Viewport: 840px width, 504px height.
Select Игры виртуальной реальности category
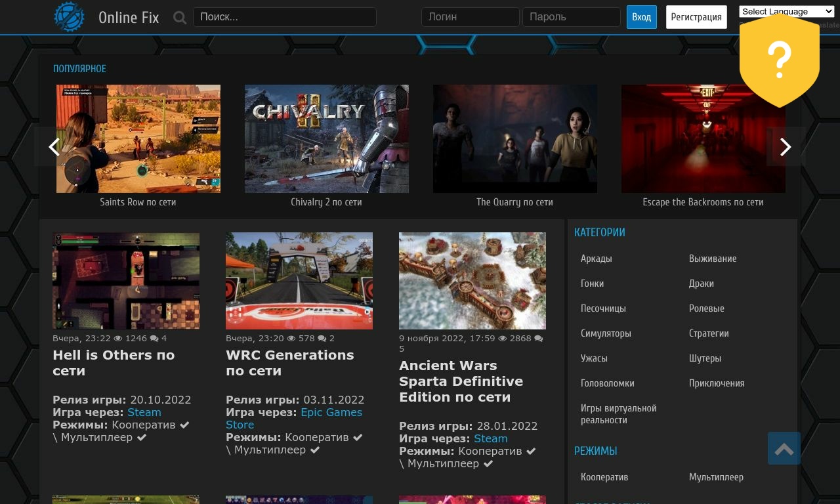click(x=619, y=414)
